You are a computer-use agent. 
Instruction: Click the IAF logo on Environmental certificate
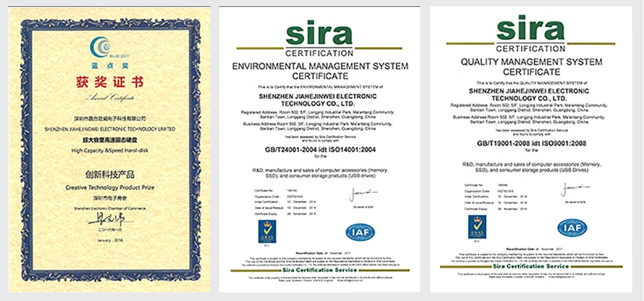coord(360,232)
